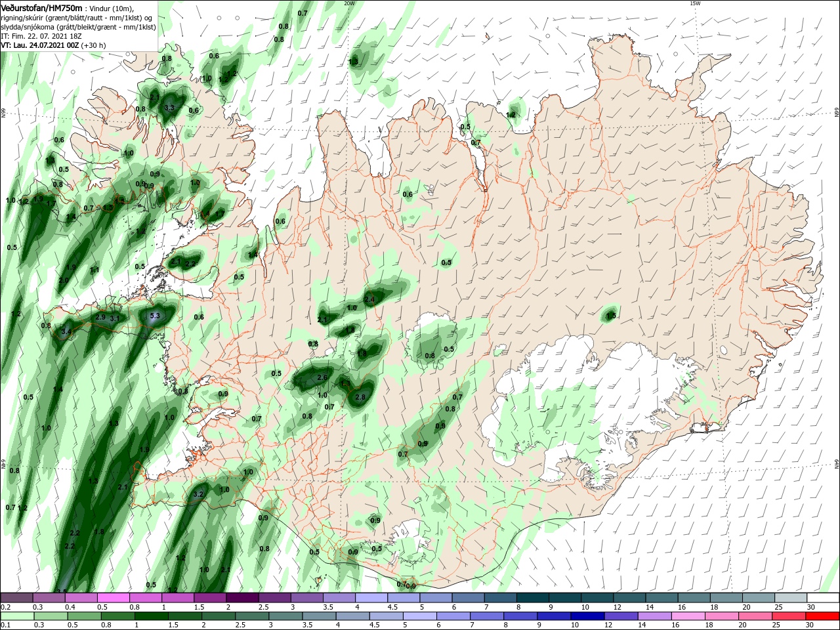Select the valid time line VT: Lau. 24.07.2021 00Z
Screen dimensions: 840x630
pos(40,45)
